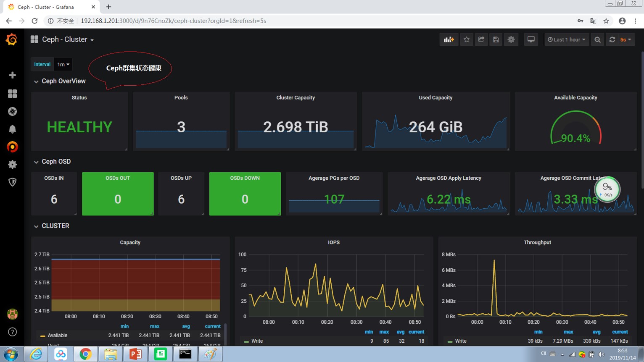Star this dashboard as favorite
The height and width of the screenshot is (362, 644).
click(x=467, y=39)
